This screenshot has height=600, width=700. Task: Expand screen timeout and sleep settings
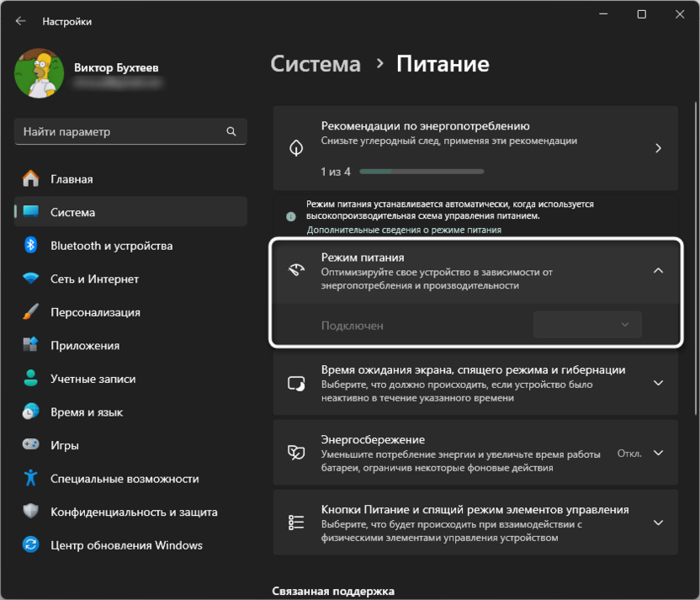(658, 384)
